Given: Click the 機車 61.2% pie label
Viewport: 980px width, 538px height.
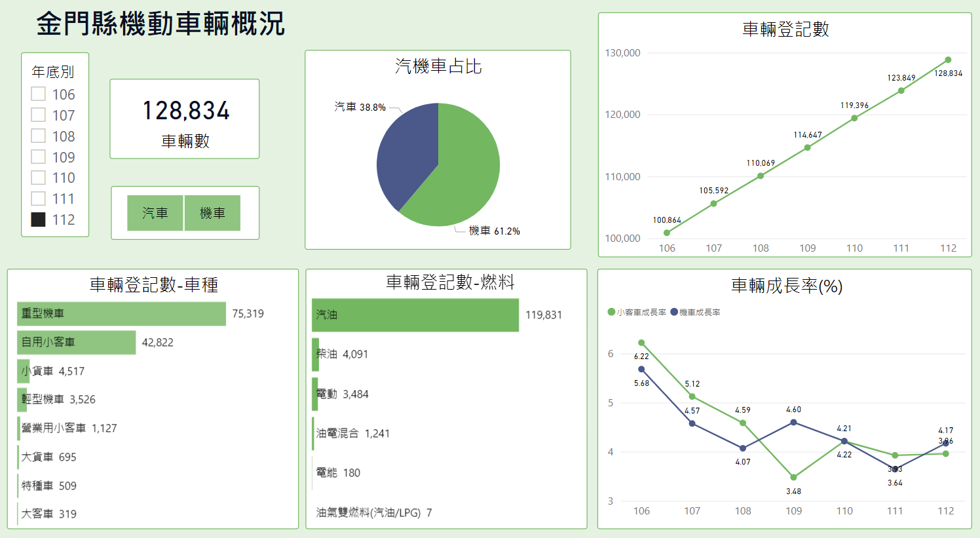Looking at the screenshot, I should tap(495, 231).
